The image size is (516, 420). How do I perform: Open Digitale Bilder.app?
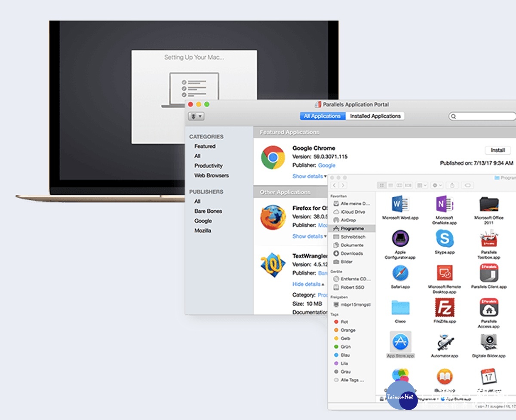coord(488,342)
